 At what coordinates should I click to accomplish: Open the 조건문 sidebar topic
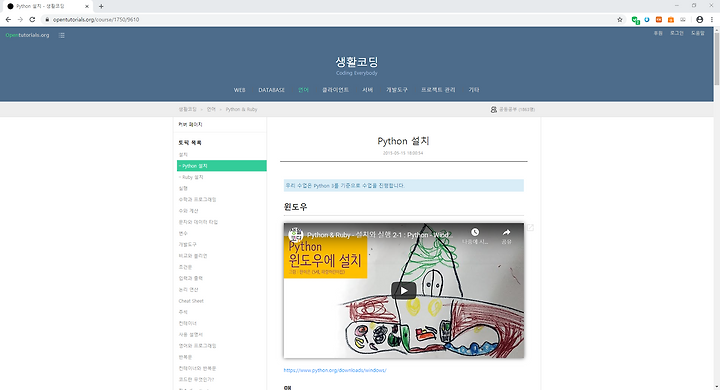[x=186, y=267]
